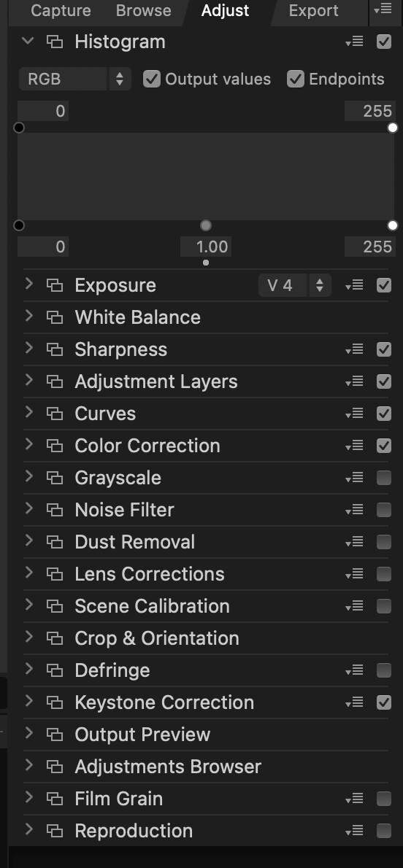Click the Noise Filter options menu icon
The height and width of the screenshot is (868, 403).
[354, 511]
